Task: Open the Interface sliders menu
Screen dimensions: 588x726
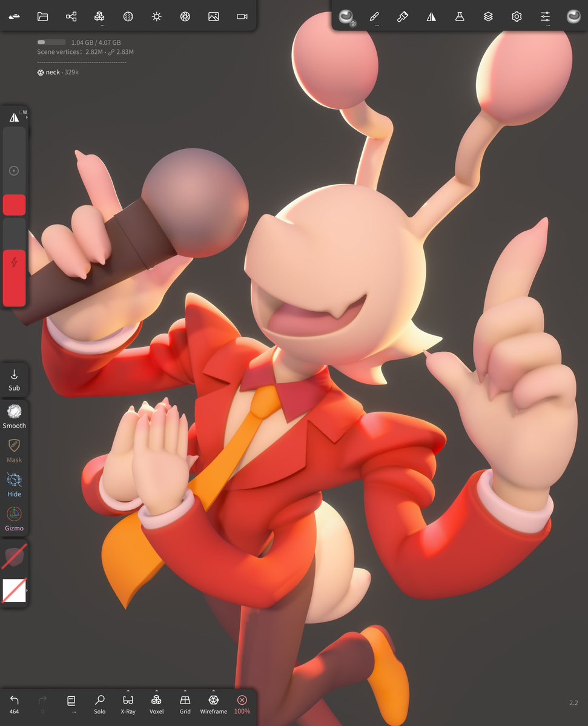Action: (546, 17)
